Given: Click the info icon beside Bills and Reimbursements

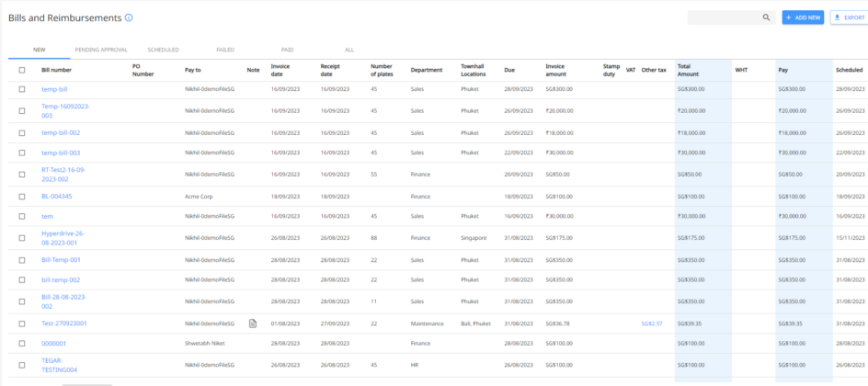Looking at the screenshot, I should pyautogui.click(x=129, y=17).
